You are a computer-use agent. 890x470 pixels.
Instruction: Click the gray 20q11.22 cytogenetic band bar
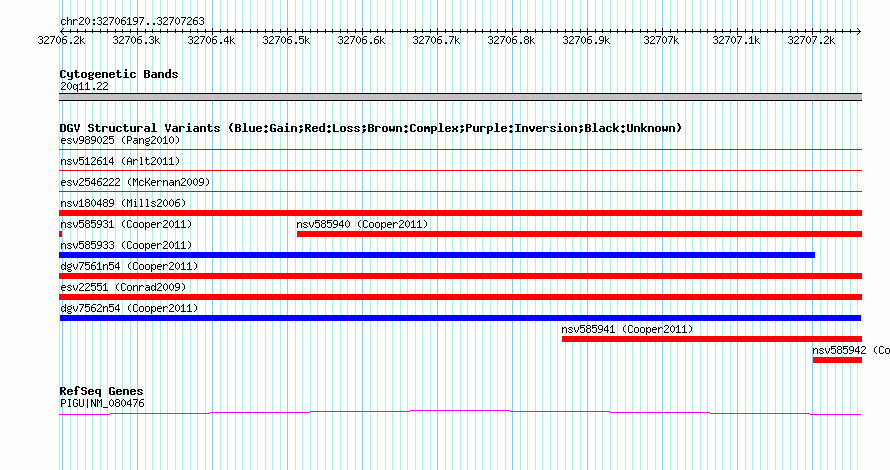[460, 97]
